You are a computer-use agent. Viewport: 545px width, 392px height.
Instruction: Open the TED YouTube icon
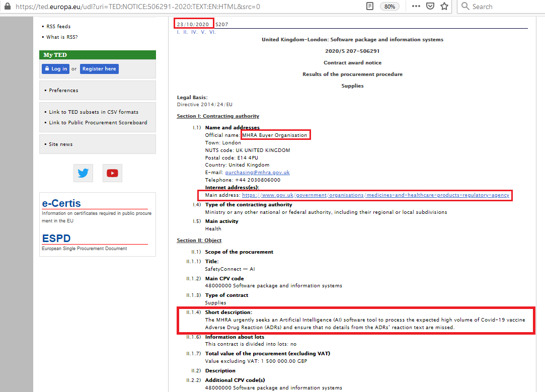[112, 173]
